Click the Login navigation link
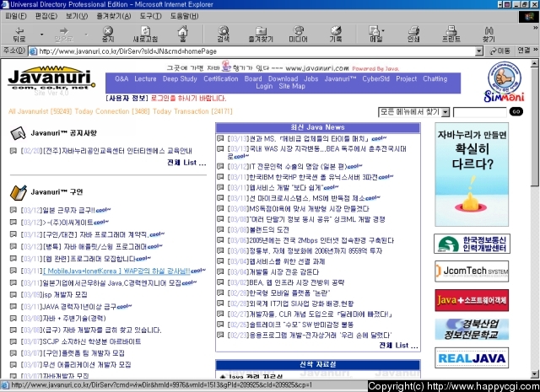The width and height of the screenshot is (540, 392). click(264, 86)
